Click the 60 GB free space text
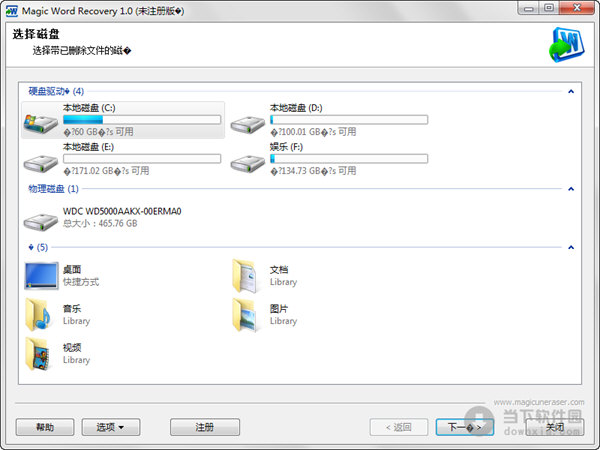The height and width of the screenshot is (450, 600). [98, 132]
